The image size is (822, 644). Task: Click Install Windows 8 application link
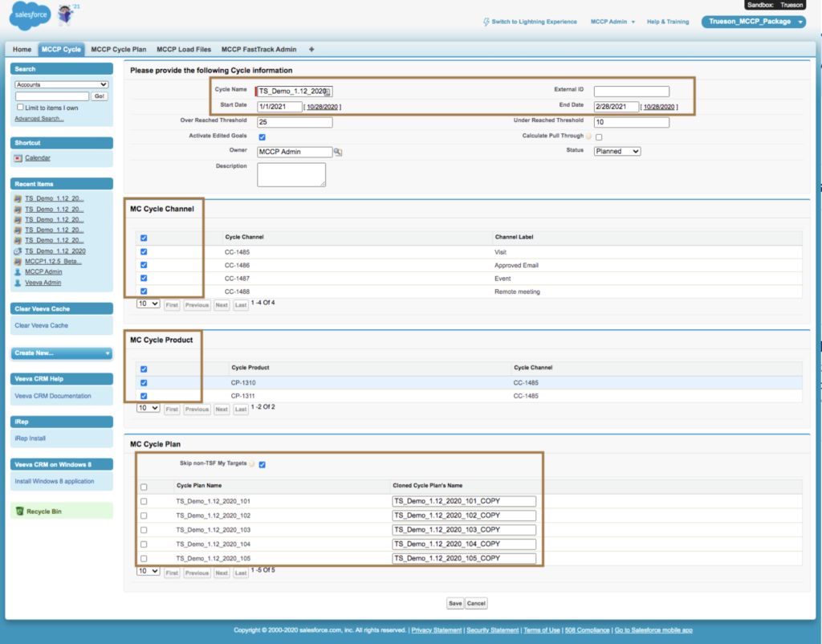[55, 482]
